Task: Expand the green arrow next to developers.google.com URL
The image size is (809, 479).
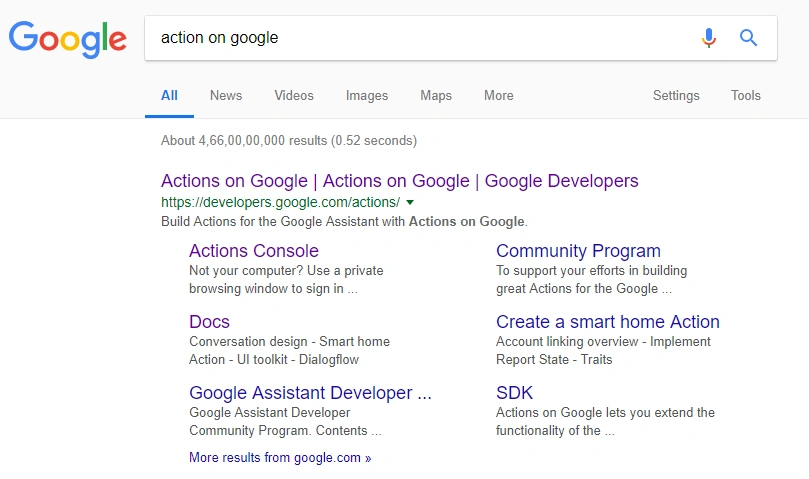Action: point(410,202)
